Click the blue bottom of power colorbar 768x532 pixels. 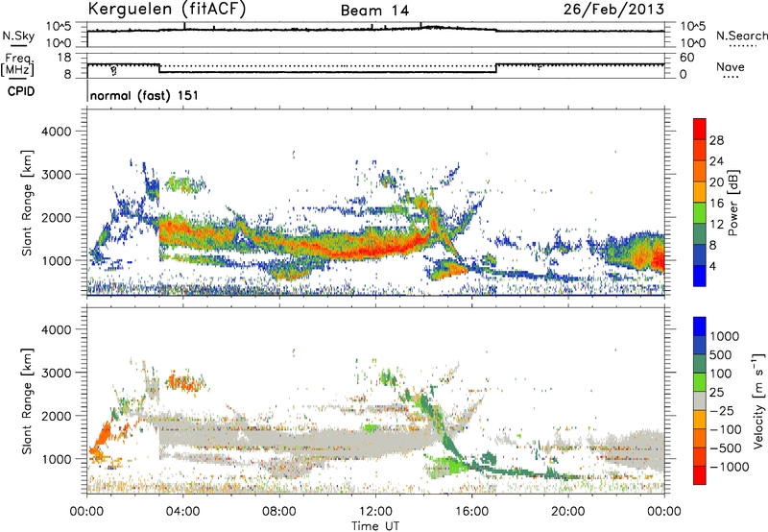(700, 276)
